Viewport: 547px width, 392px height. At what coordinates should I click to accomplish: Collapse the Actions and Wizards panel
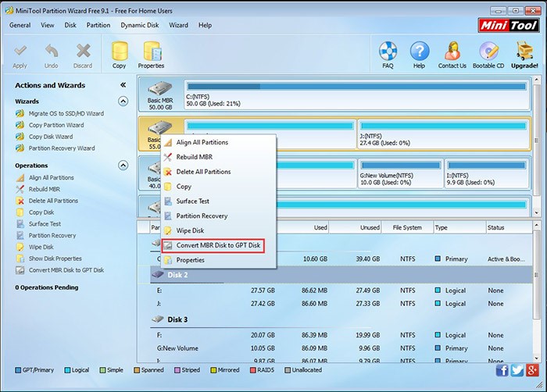pos(123,85)
